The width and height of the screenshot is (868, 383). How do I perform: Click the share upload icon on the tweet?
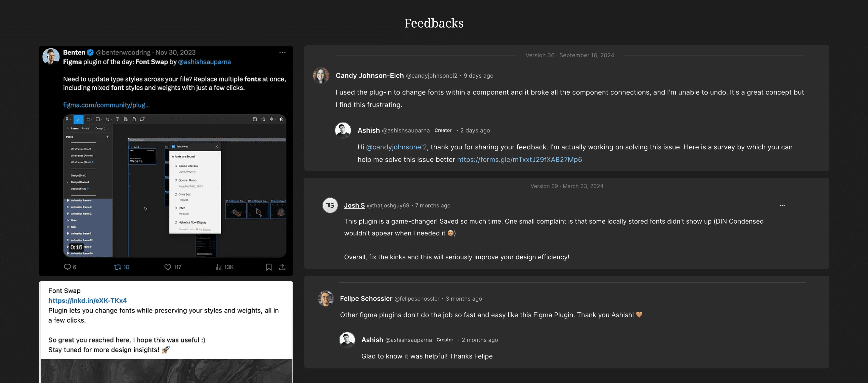282,267
